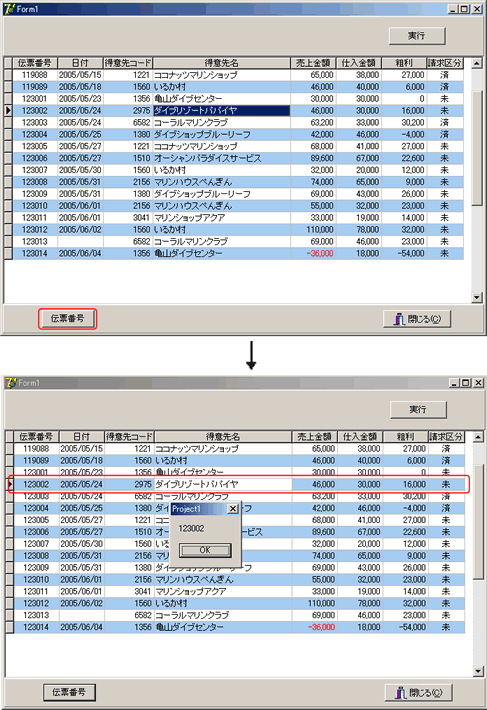The height and width of the screenshot is (710, 487).
Task: Click the Form1 app icon in lower title bar
Action: click(x=11, y=383)
